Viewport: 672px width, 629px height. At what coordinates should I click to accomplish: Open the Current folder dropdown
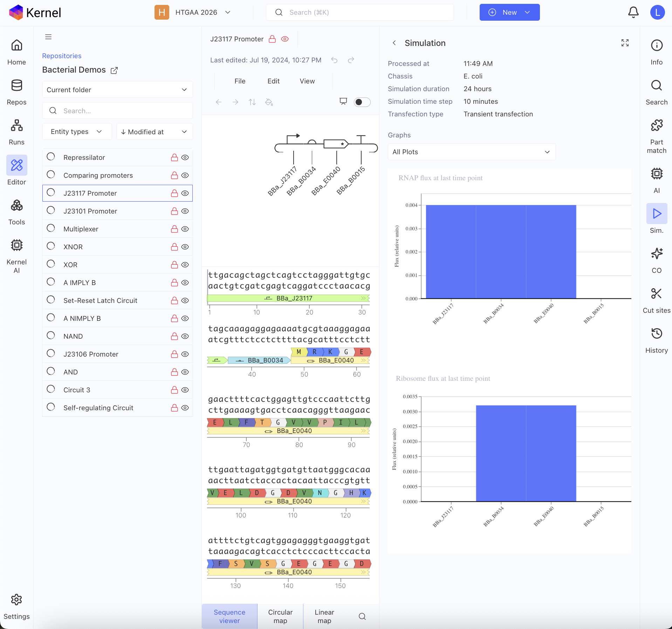coord(117,90)
